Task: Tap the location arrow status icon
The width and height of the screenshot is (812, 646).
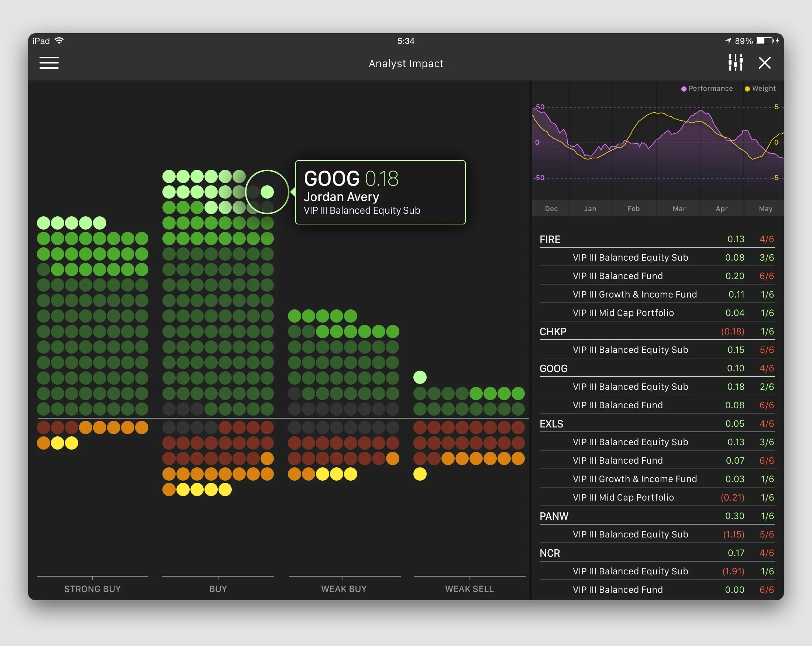Action: 728,41
